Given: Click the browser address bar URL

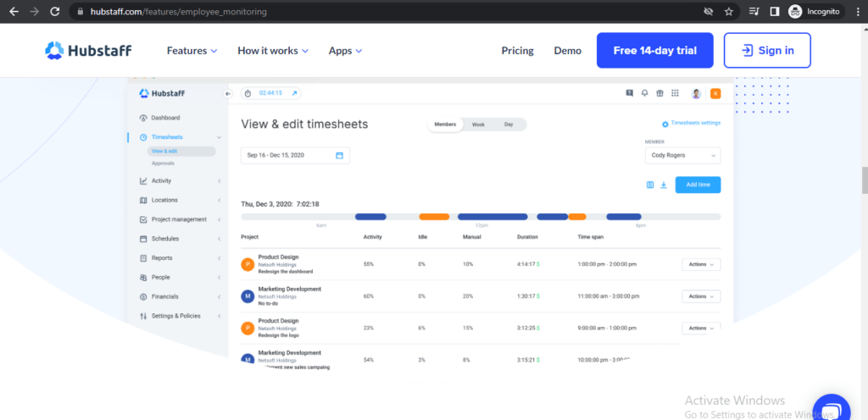Looking at the screenshot, I should click(178, 12).
